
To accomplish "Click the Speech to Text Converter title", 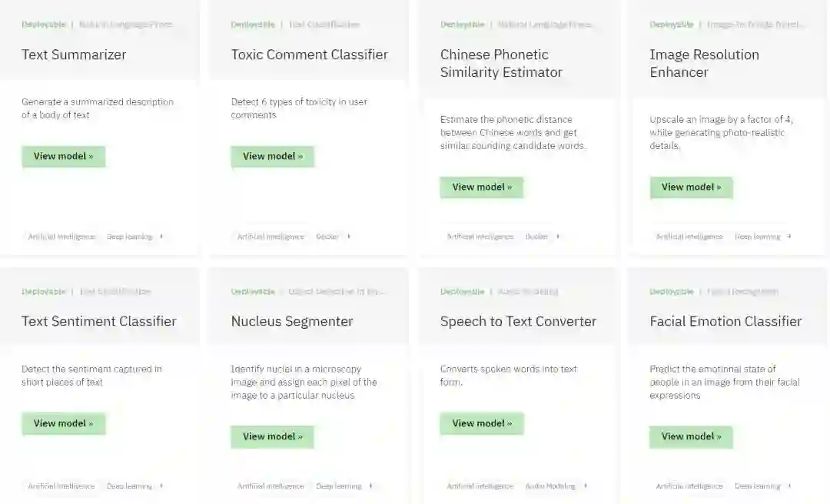I will coord(518,321).
